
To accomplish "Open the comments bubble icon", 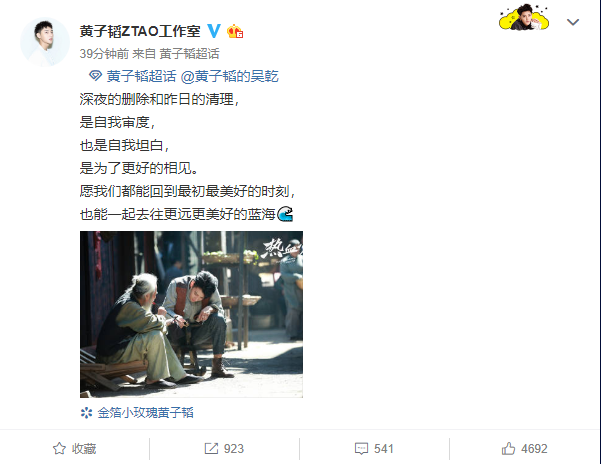I will (361, 449).
